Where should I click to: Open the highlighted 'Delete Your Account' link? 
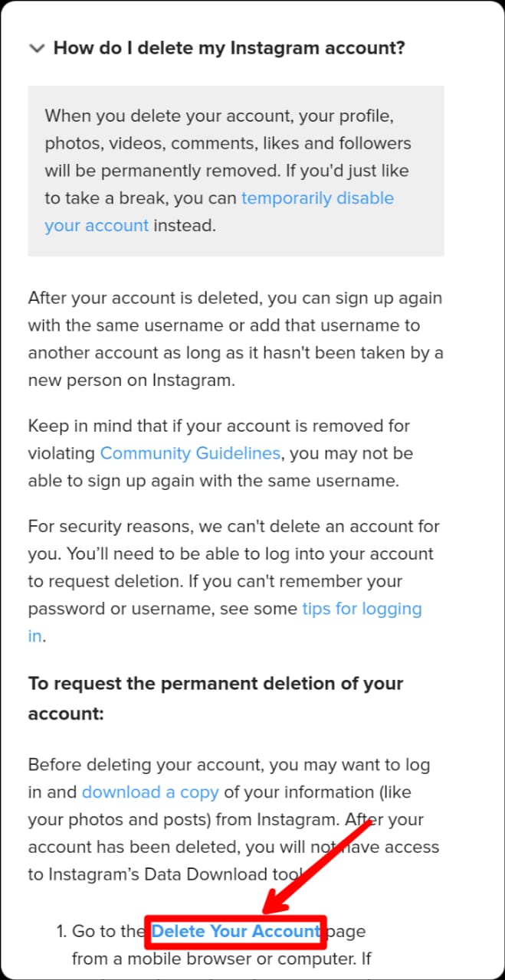coord(236,931)
